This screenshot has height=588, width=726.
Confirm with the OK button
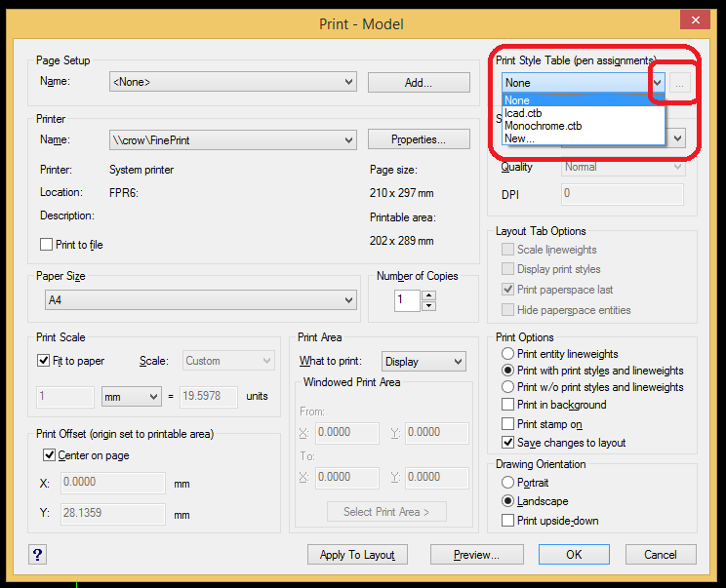574,554
